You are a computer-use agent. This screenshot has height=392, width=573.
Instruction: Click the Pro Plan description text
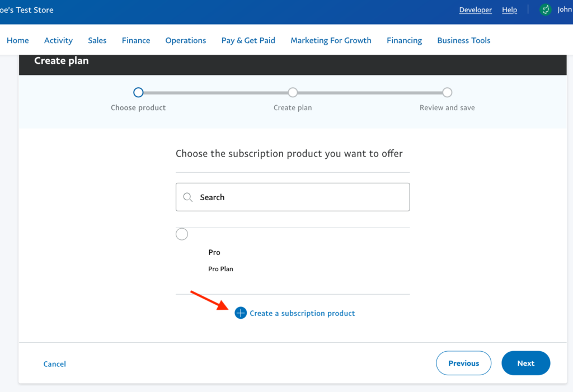pyautogui.click(x=220, y=269)
